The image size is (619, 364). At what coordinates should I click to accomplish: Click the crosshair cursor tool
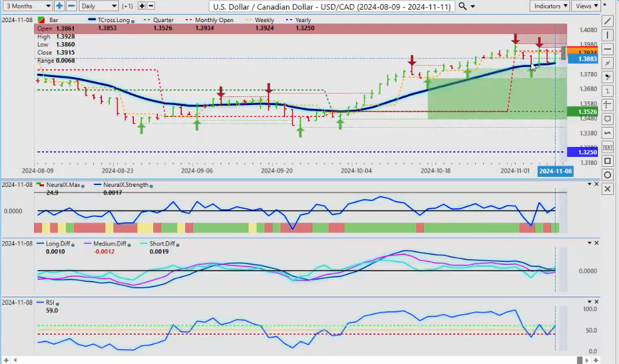coord(608,104)
